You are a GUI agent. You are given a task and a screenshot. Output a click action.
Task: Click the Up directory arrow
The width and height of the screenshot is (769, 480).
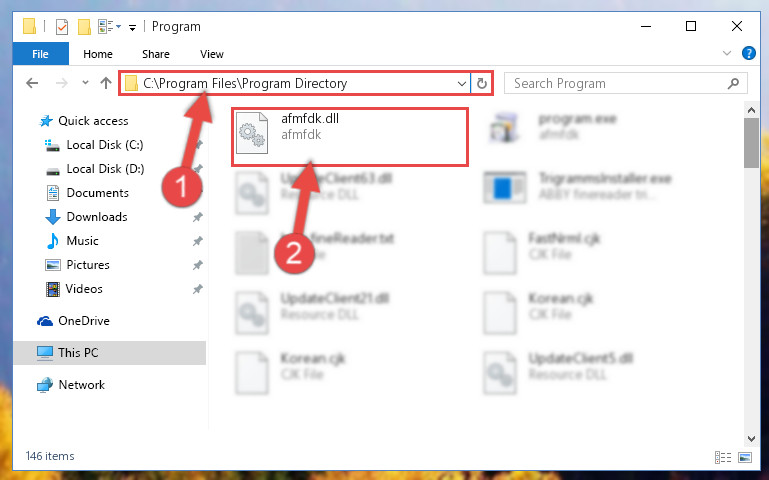pyautogui.click(x=105, y=83)
